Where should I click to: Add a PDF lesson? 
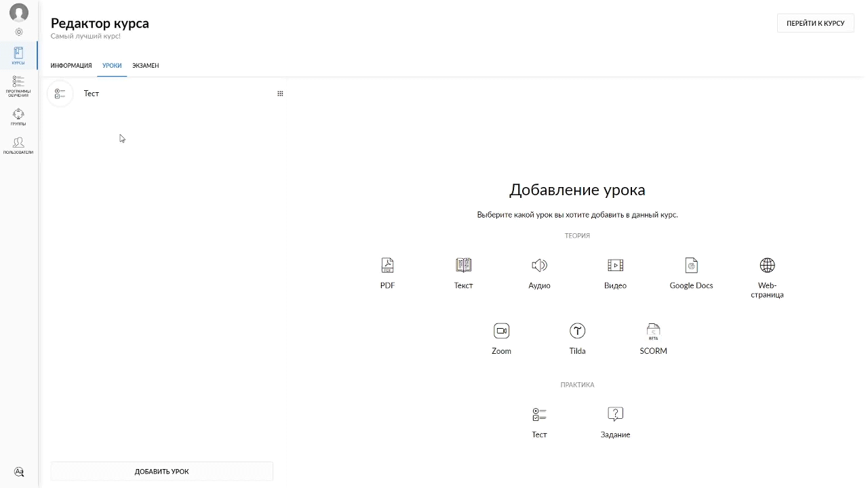387,273
